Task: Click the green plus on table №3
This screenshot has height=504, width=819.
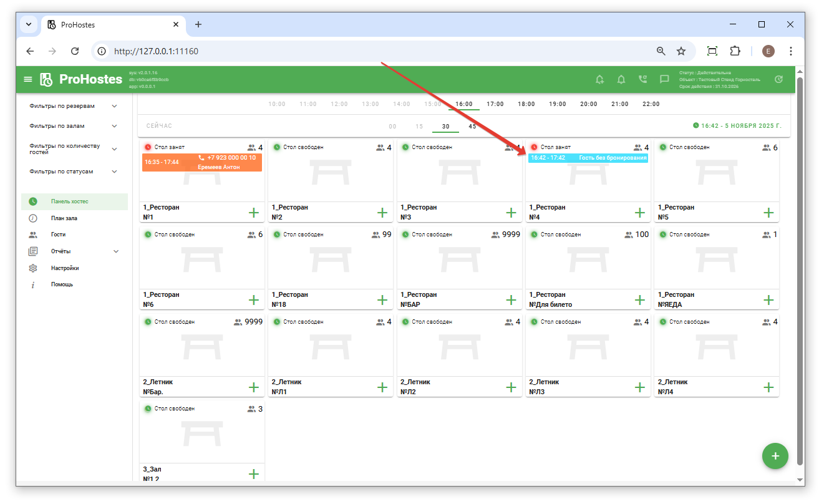Action: pyautogui.click(x=511, y=213)
